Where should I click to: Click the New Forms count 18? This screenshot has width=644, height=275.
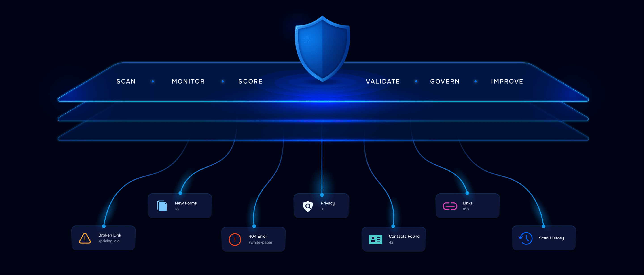pyautogui.click(x=177, y=209)
